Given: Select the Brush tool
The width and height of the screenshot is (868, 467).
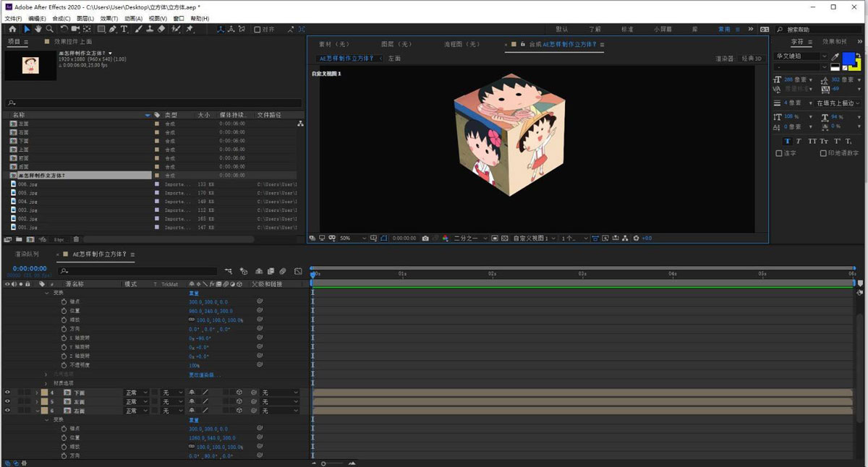Looking at the screenshot, I should click(x=138, y=29).
